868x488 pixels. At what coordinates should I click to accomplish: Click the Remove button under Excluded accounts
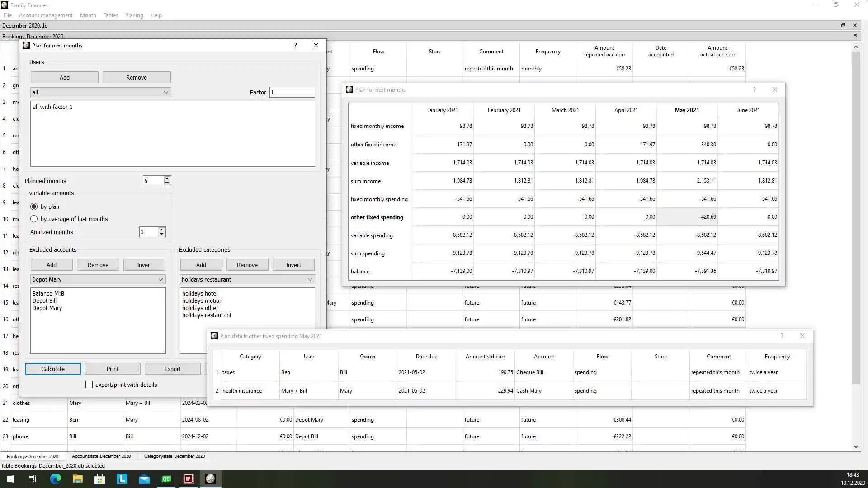pyautogui.click(x=98, y=264)
